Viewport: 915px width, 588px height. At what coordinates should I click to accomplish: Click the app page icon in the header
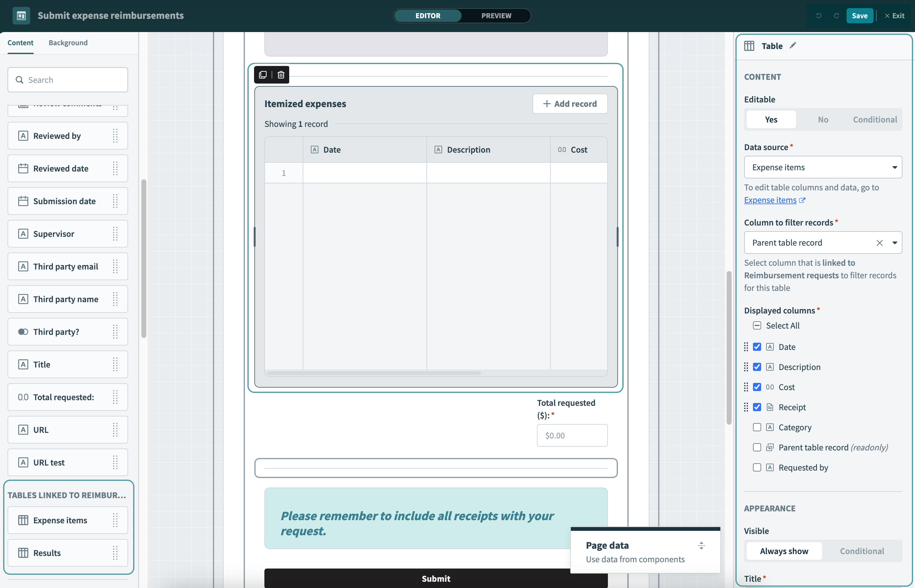coord(21,16)
